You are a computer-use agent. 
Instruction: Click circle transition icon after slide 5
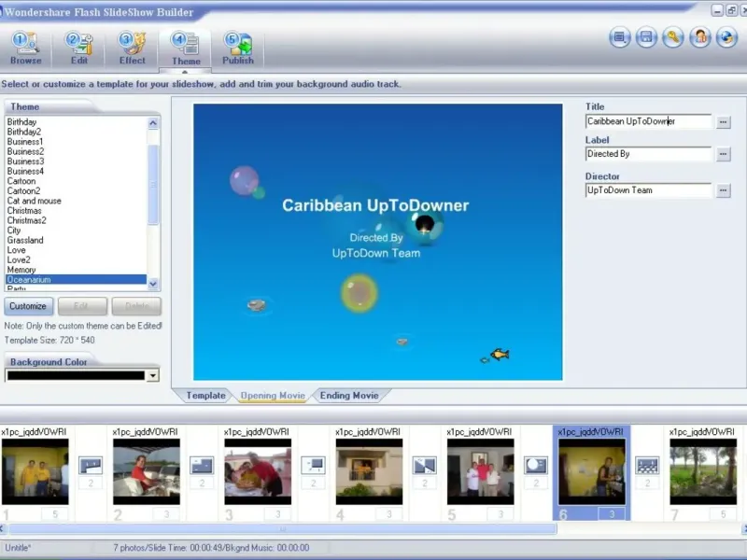(536, 465)
